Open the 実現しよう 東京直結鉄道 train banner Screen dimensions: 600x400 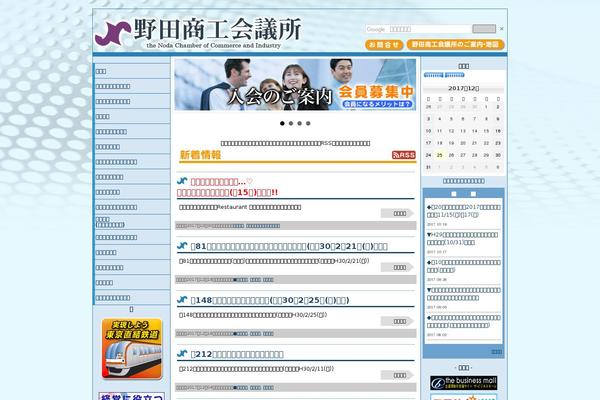(x=132, y=349)
